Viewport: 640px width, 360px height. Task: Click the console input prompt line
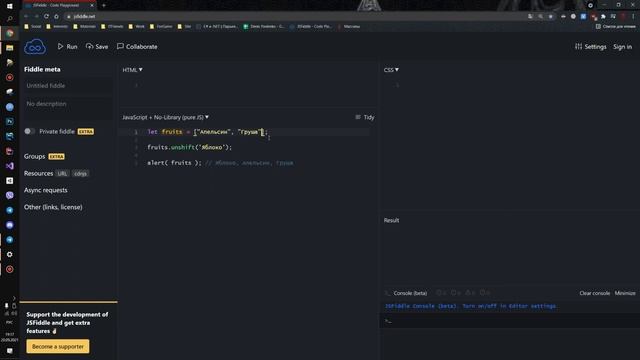point(510,321)
